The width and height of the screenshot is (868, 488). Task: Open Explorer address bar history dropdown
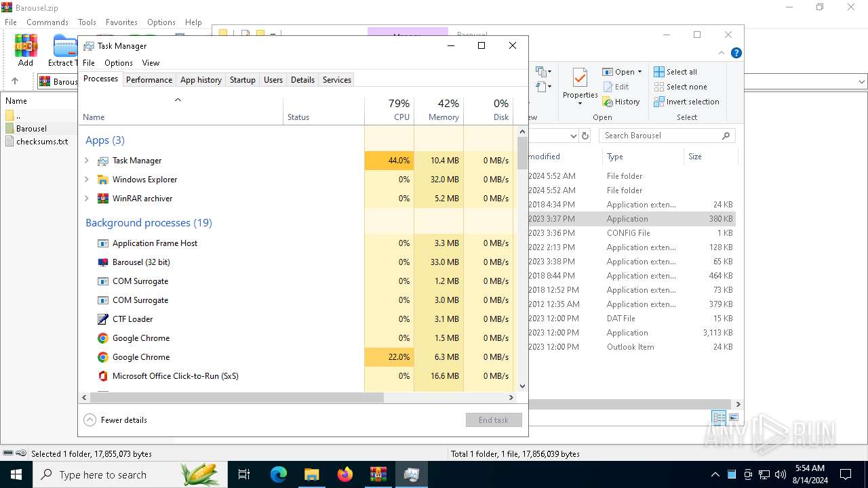[573, 136]
